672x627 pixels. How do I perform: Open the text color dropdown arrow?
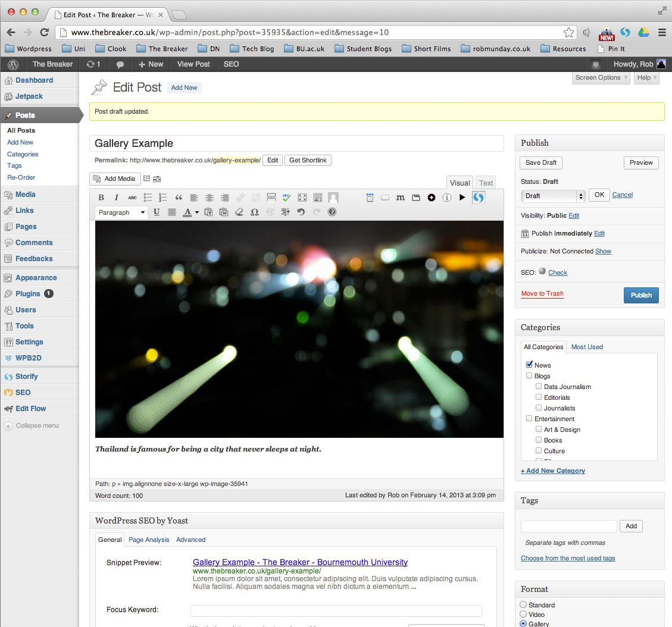pyautogui.click(x=197, y=212)
